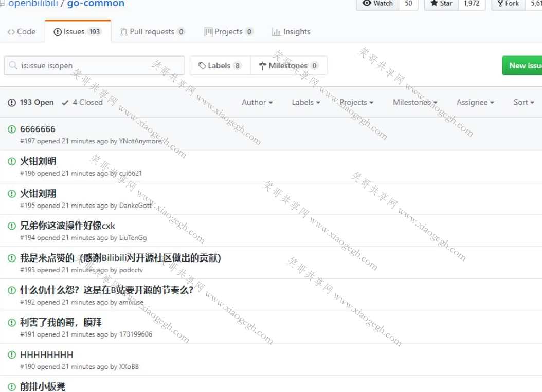The image size is (542, 392).
Task: Expand the Milestones filter dropdown
Action: coord(415,103)
